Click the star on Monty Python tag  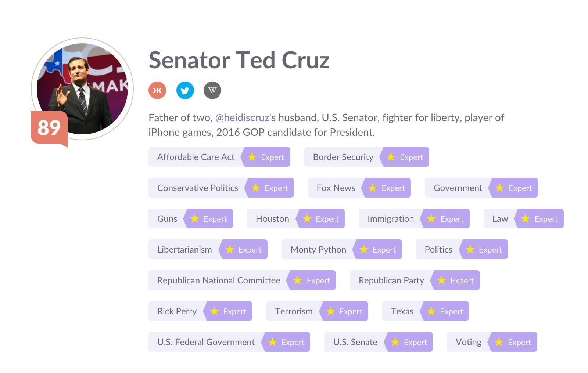[x=363, y=250]
